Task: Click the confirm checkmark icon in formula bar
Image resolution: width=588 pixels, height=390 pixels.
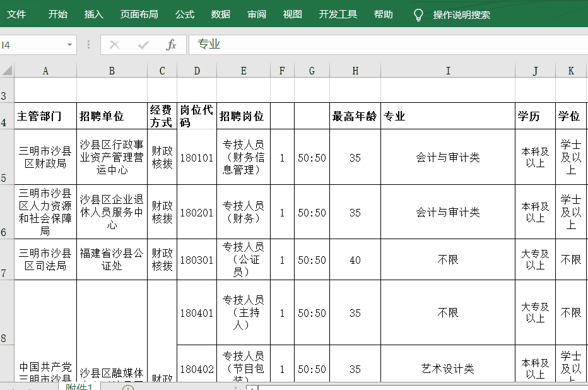Action: pyautogui.click(x=143, y=45)
